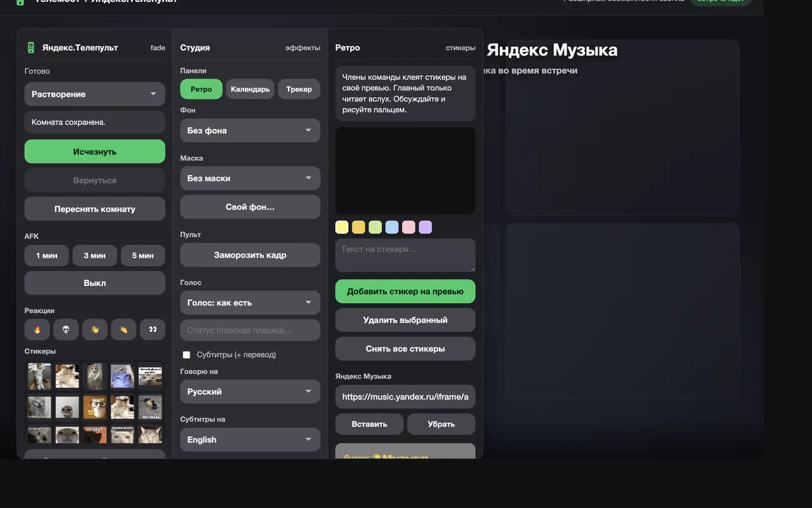Send the fire emoji reaction
The width and height of the screenshot is (812, 508).
37,330
